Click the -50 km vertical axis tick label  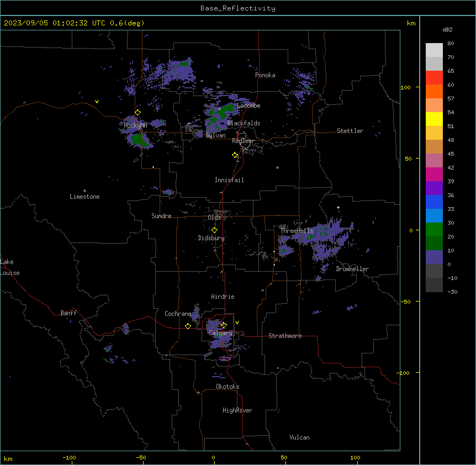(405, 302)
